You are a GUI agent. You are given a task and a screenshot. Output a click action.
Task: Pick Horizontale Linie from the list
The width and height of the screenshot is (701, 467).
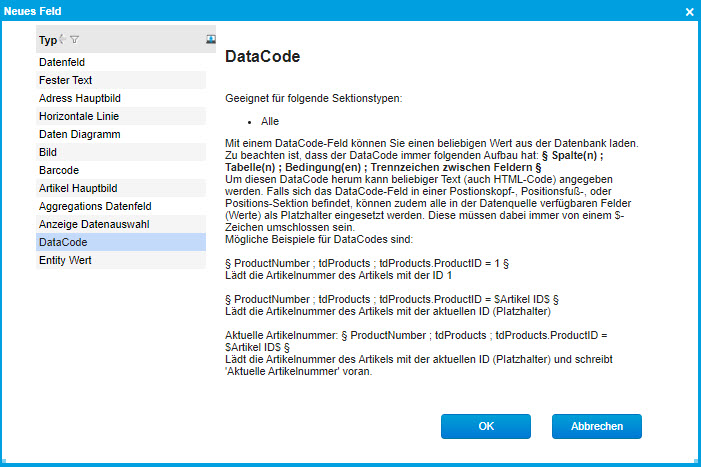pos(77,116)
